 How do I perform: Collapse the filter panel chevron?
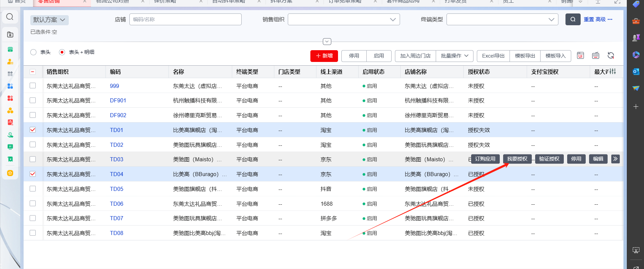(x=327, y=42)
